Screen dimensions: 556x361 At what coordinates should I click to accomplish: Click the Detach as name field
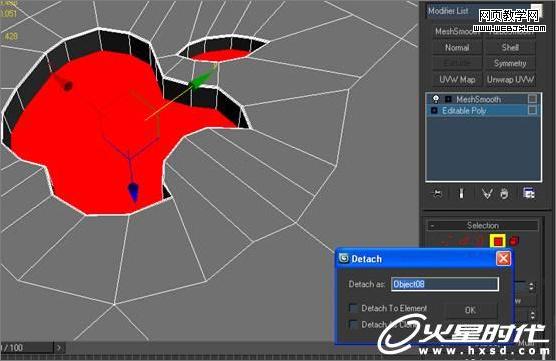445,284
